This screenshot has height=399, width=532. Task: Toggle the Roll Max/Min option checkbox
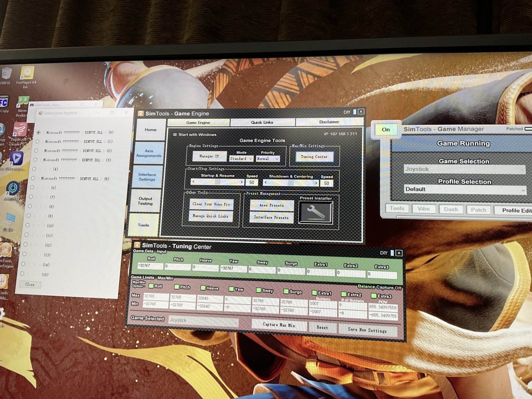click(151, 286)
